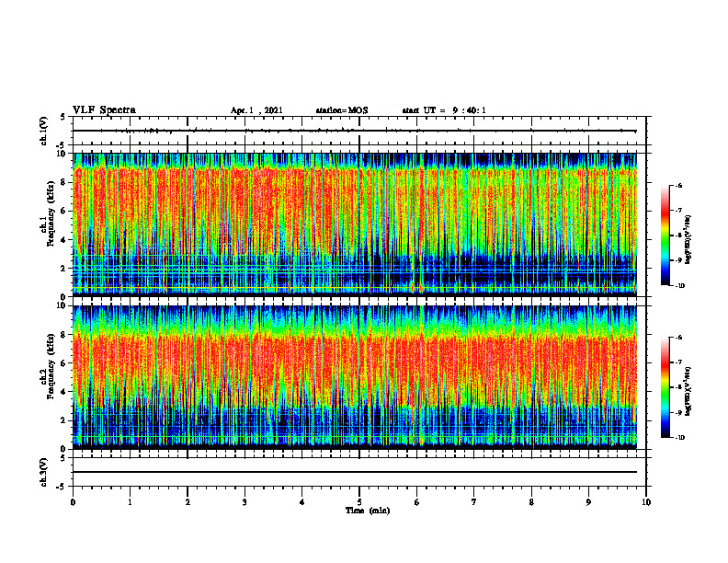Select the ch.2 colorbar 'log(PSD)' label
The width and height of the screenshot is (728, 563).
(688, 391)
